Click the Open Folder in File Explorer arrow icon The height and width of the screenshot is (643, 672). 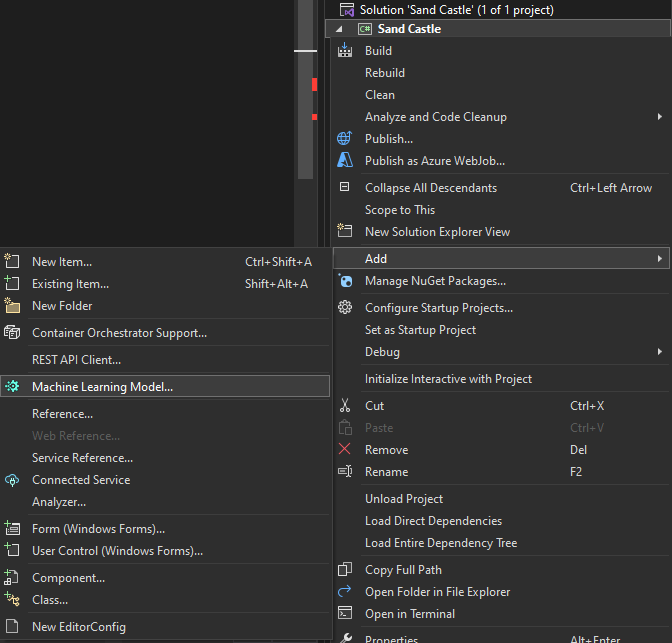[x=345, y=592]
